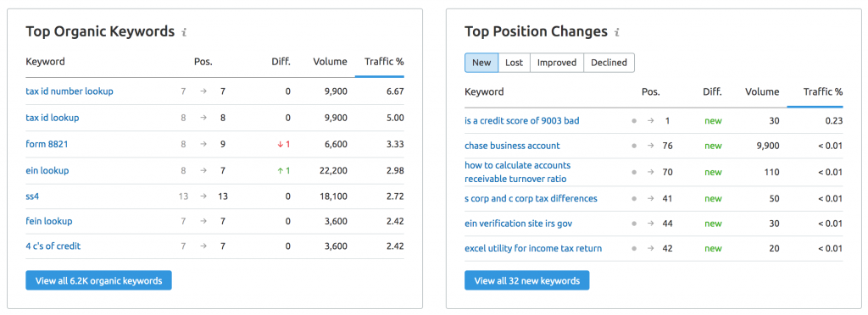Sort position changes by Traffic % column
The height and width of the screenshot is (315, 868).
pyautogui.click(x=822, y=91)
